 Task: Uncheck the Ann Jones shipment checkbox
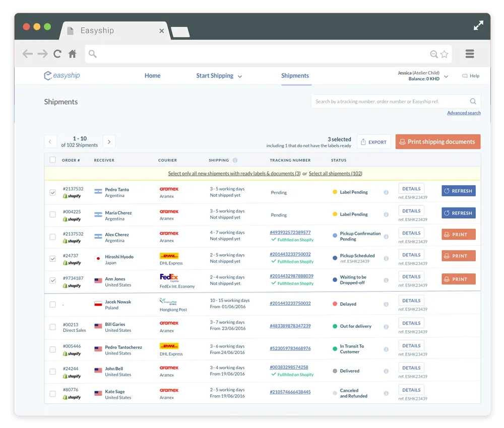[53, 280]
